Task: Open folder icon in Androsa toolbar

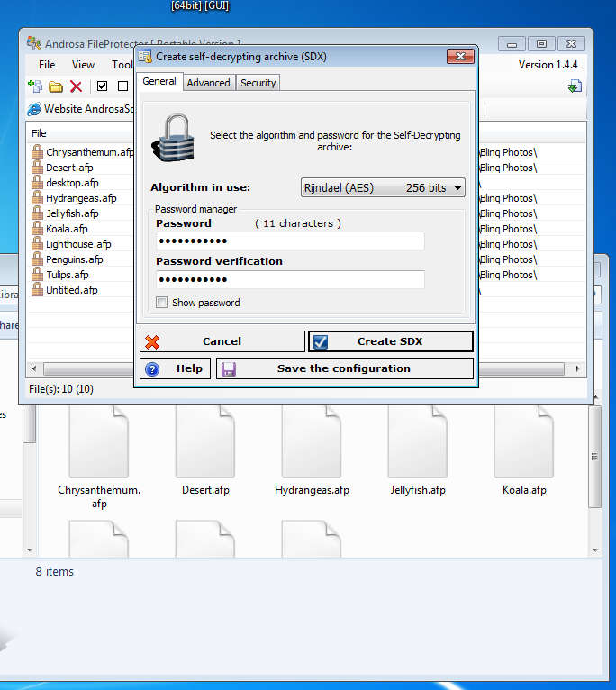Action: pos(56,86)
